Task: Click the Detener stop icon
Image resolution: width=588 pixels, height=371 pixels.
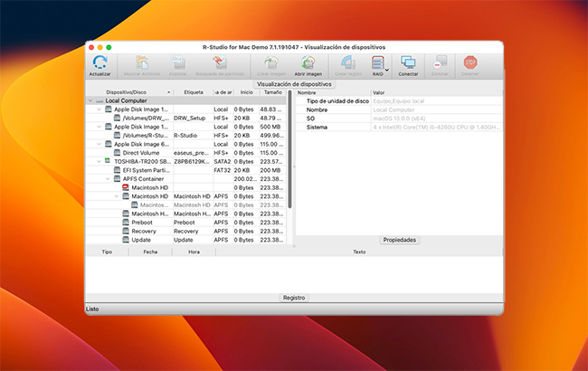Action: click(x=469, y=62)
